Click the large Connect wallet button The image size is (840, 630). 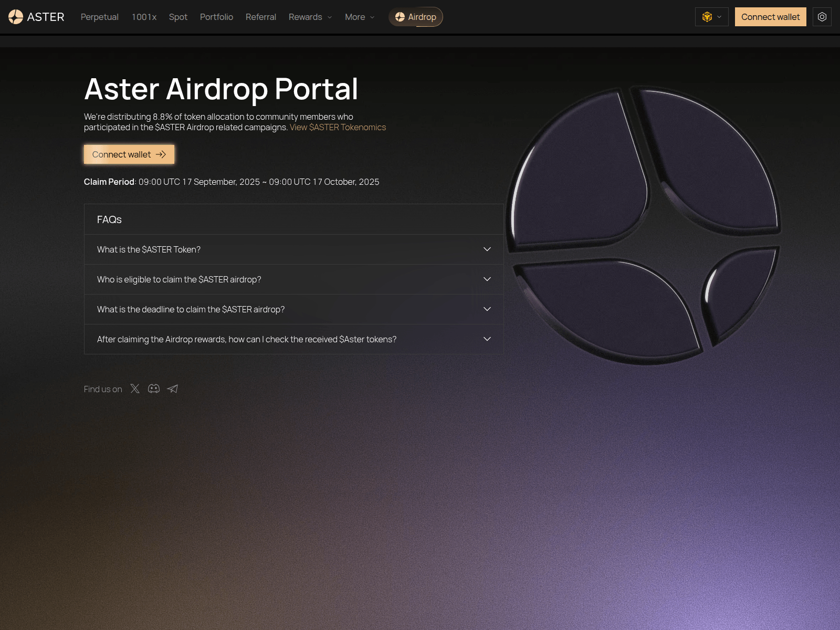(x=129, y=154)
